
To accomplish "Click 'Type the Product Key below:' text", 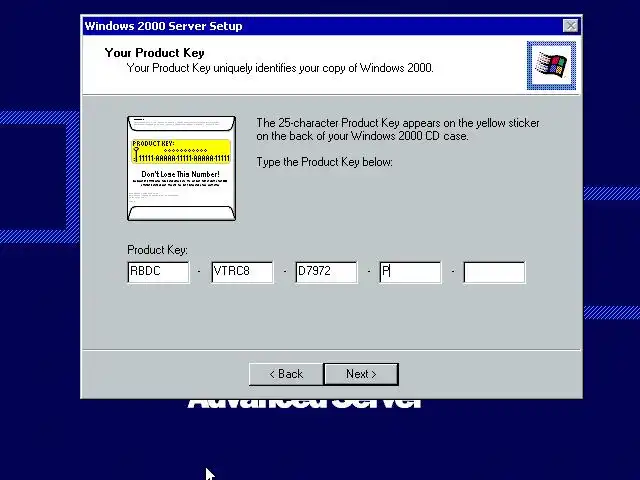I will pos(324,162).
